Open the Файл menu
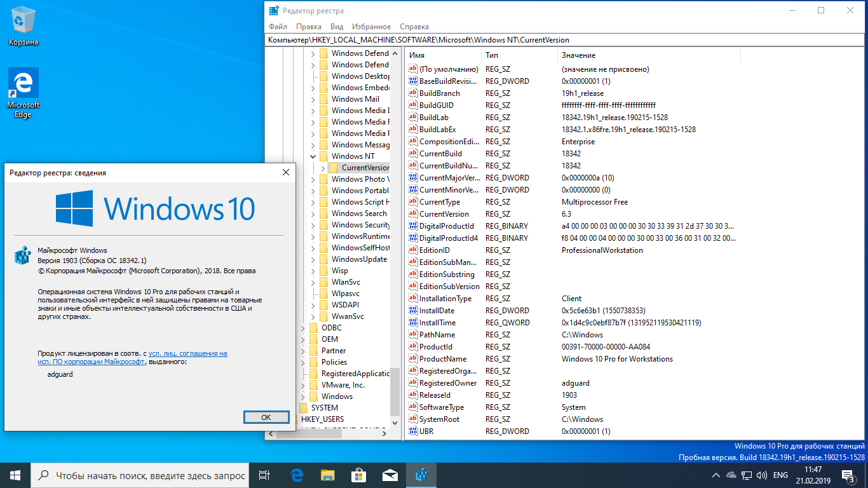The height and width of the screenshot is (488, 868). pyautogui.click(x=278, y=27)
